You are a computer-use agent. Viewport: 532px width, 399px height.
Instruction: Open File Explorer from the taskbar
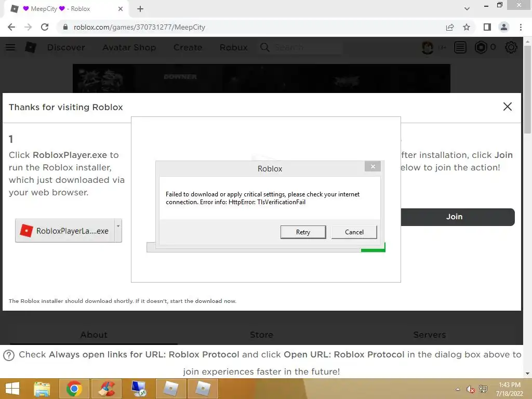tap(42, 389)
